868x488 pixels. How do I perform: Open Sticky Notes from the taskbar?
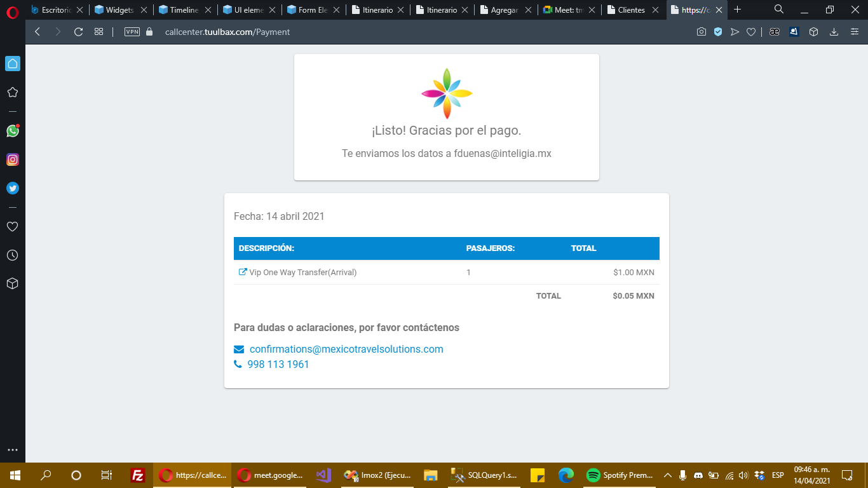pyautogui.click(x=538, y=475)
